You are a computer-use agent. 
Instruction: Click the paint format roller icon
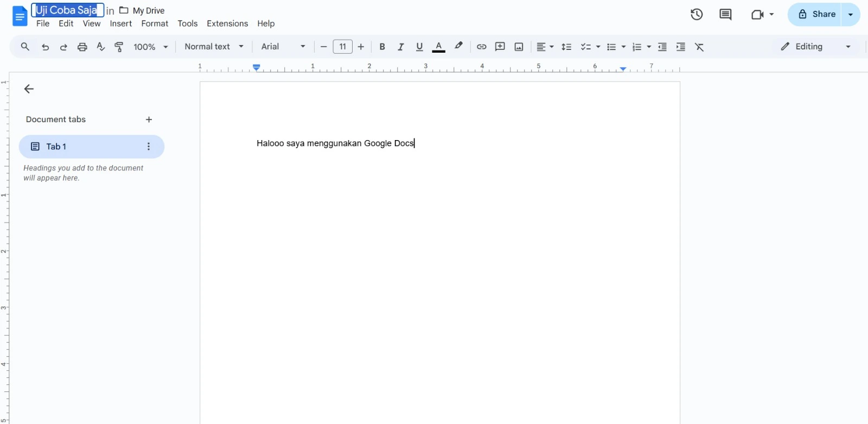[119, 47]
